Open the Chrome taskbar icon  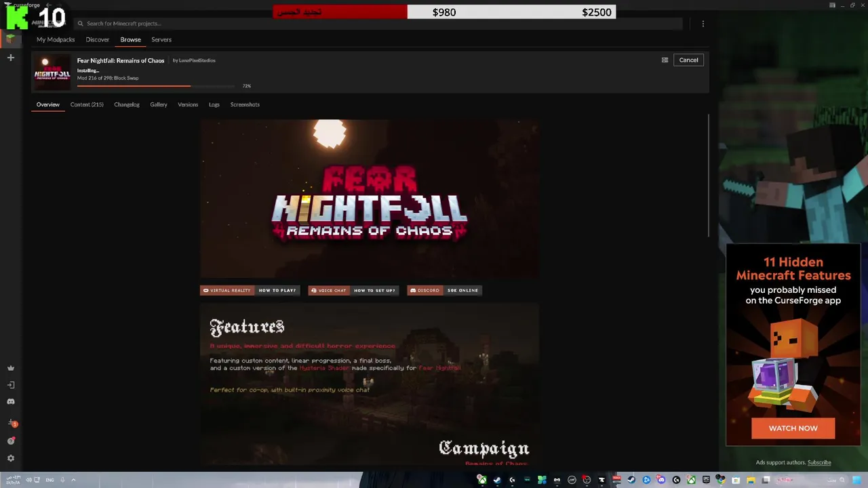[x=720, y=480]
